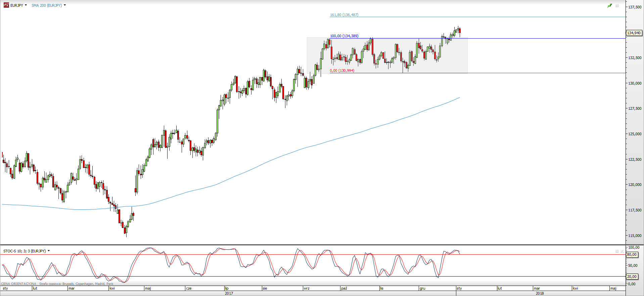Click the 'lip' month on time axis
The width and height of the screenshot is (644, 296).
pos(227,288)
